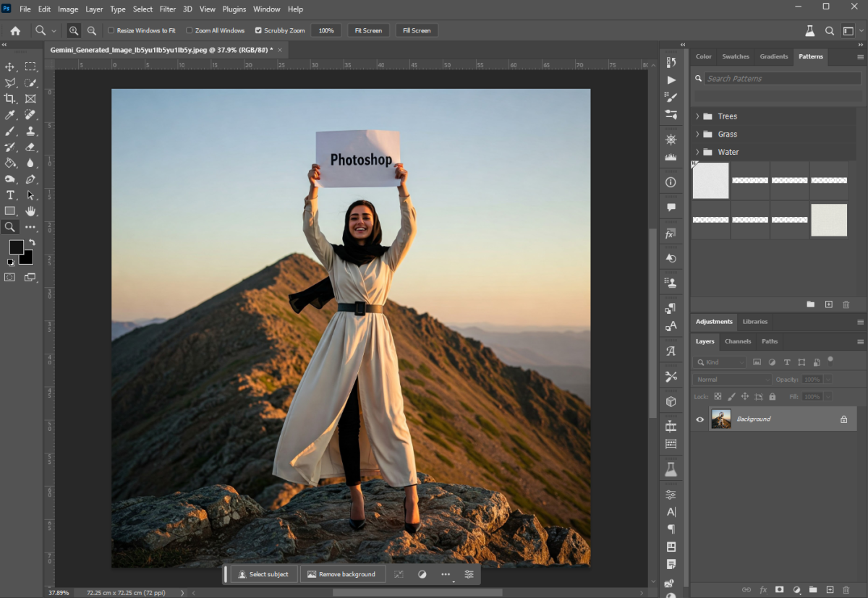The height and width of the screenshot is (598, 868).
Task: Select the Polygonal Lasso tool
Action: pyautogui.click(x=10, y=82)
